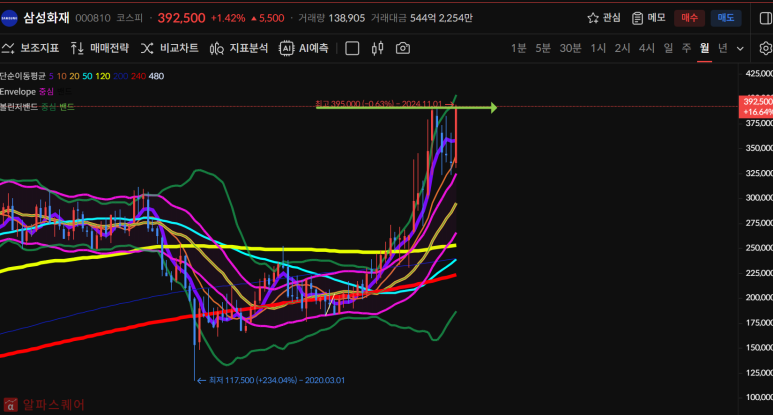Screen dimensions: 773x415
Task: Open AI예측 prediction tool
Action: [304, 48]
